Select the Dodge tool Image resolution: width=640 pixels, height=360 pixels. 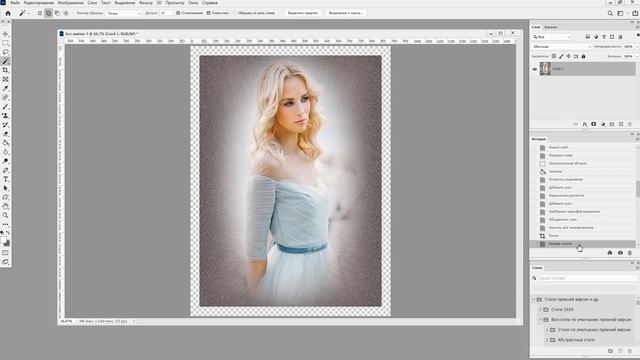point(5,161)
